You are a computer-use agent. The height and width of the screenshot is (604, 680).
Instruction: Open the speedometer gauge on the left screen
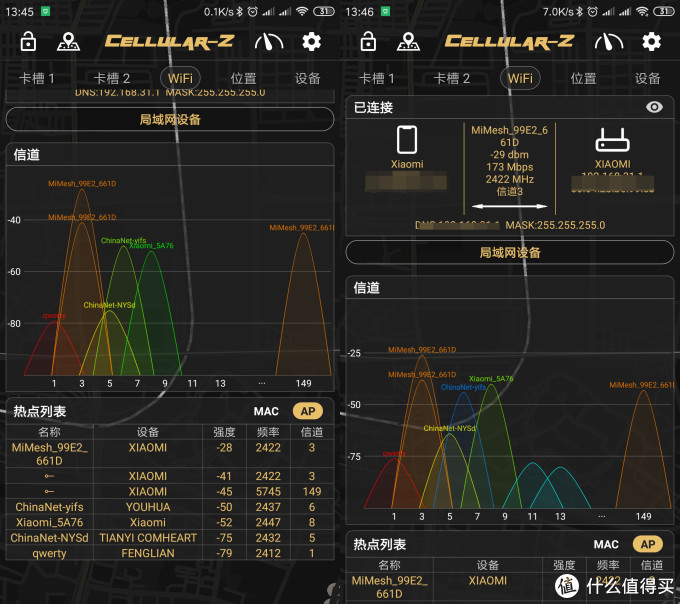(x=269, y=42)
